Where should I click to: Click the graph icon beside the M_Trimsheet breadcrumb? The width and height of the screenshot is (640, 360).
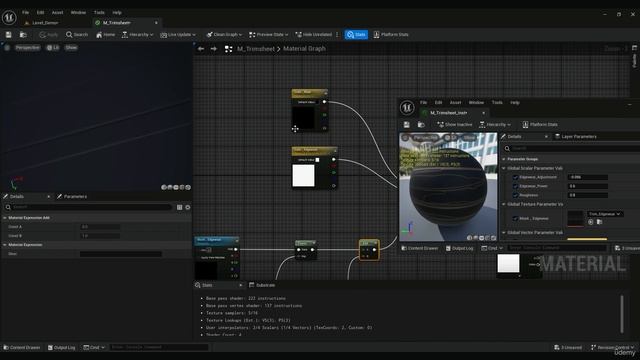[x=229, y=49]
